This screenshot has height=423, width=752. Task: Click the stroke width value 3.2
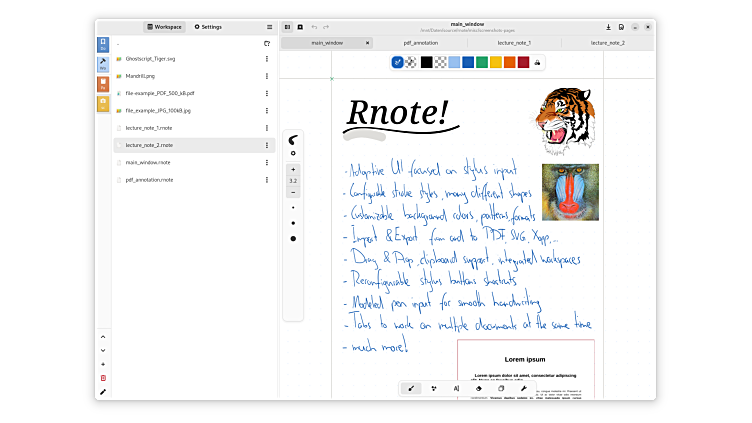click(x=293, y=181)
